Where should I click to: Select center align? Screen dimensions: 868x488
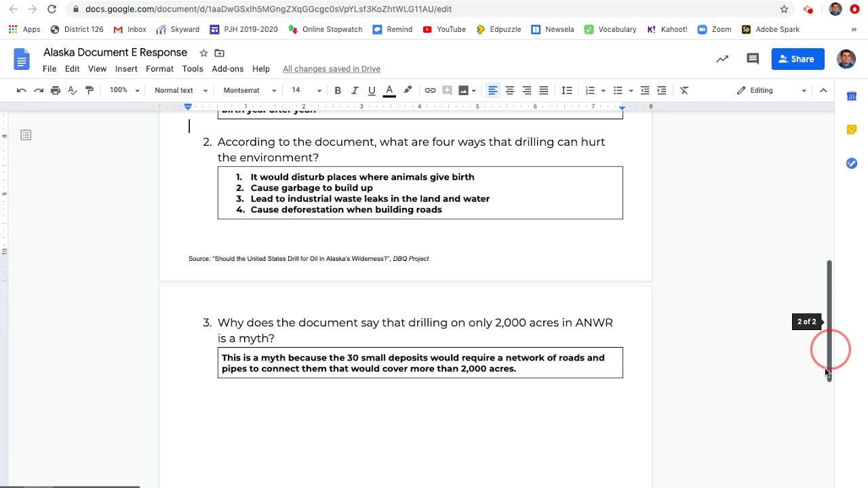(x=510, y=90)
